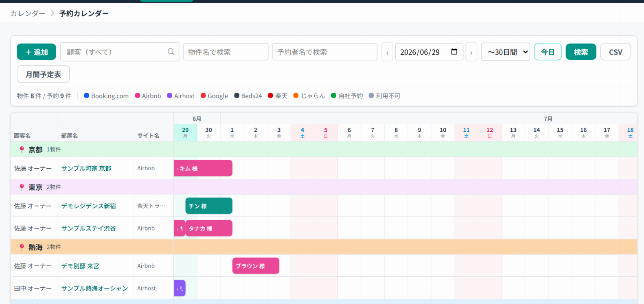
Task: Open the タナカ 様 reservation bar
Action: click(209, 228)
